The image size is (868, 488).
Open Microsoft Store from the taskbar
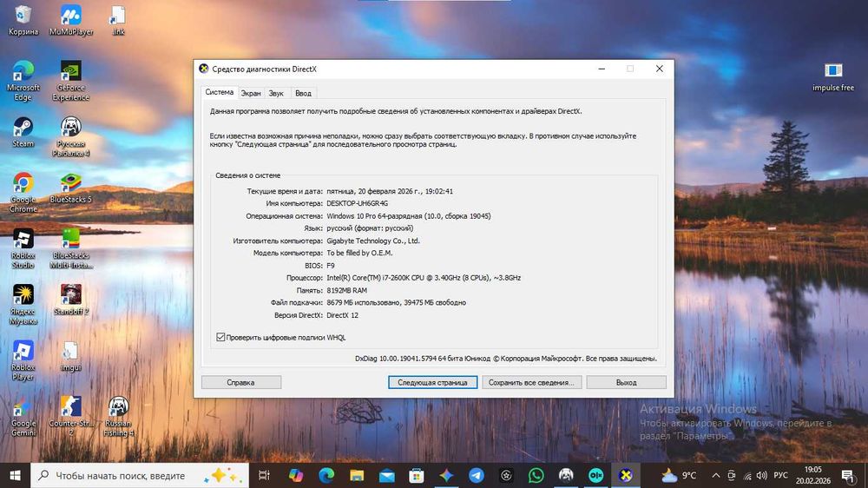(417, 475)
